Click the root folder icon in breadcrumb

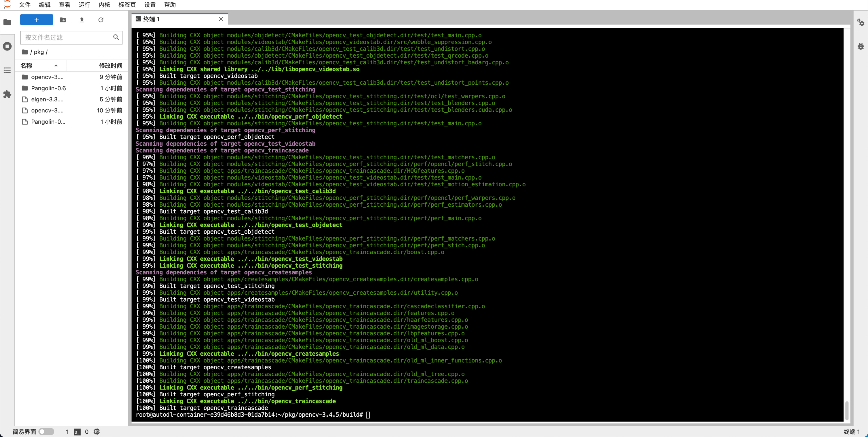[x=25, y=52]
